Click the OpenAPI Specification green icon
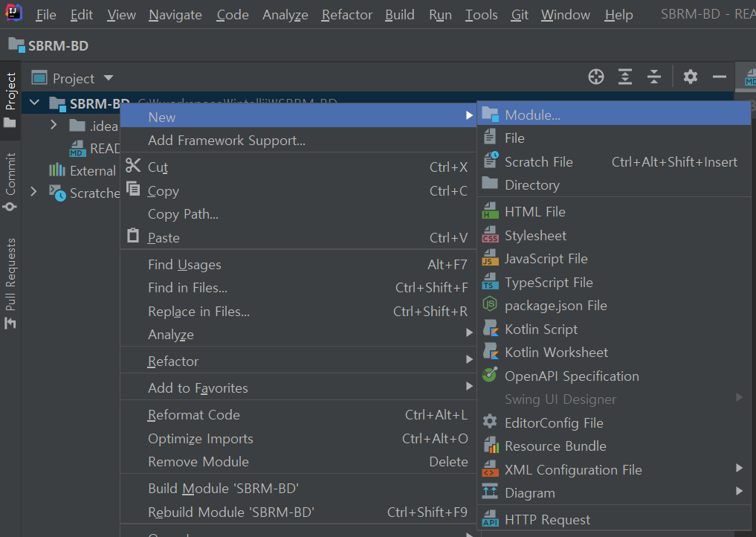The height and width of the screenshot is (537, 756). (x=490, y=374)
